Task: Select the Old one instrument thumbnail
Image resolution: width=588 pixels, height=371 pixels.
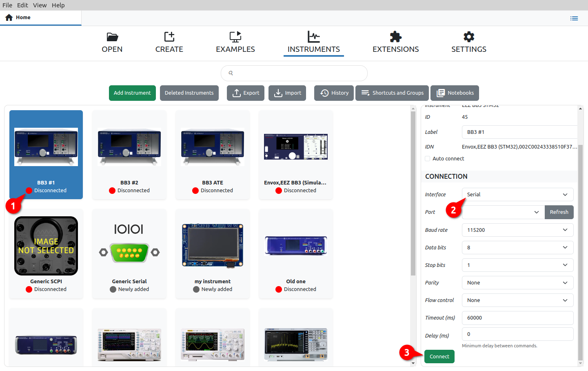Action: click(x=296, y=246)
